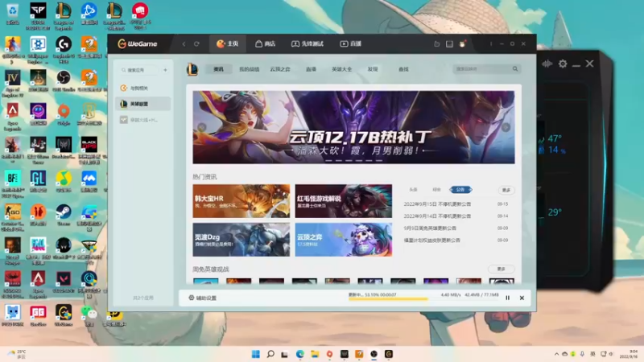Cancel the update with the X button

pyautogui.click(x=522, y=298)
